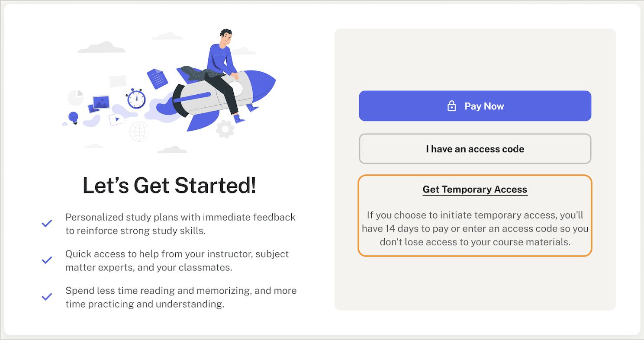
Task: Click the play button graphic in the illustration
Action: click(x=116, y=120)
